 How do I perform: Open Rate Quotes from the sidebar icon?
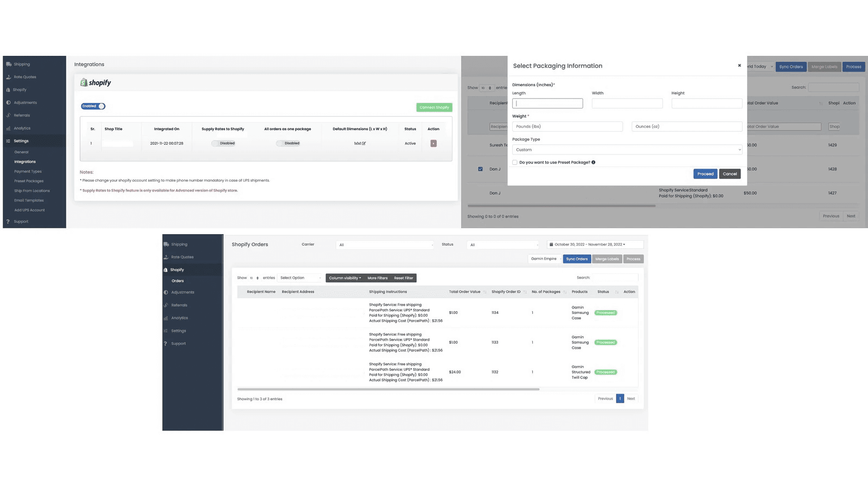8,76
